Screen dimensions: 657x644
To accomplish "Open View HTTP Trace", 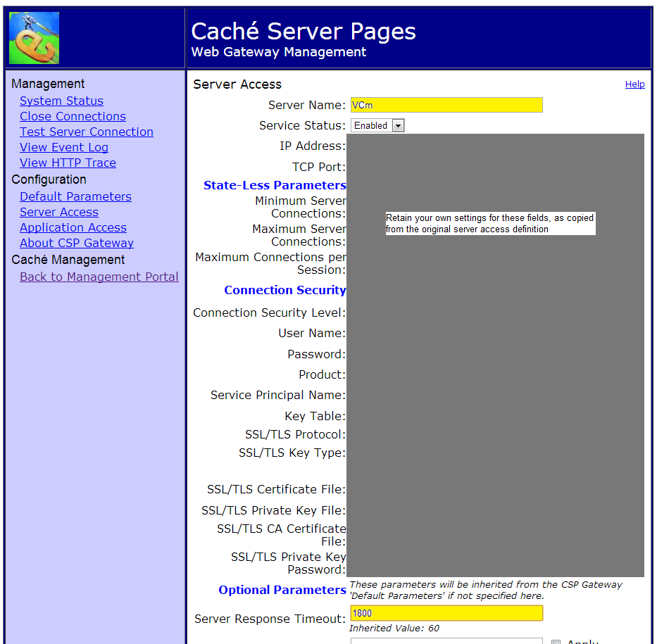I will (x=68, y=163).
